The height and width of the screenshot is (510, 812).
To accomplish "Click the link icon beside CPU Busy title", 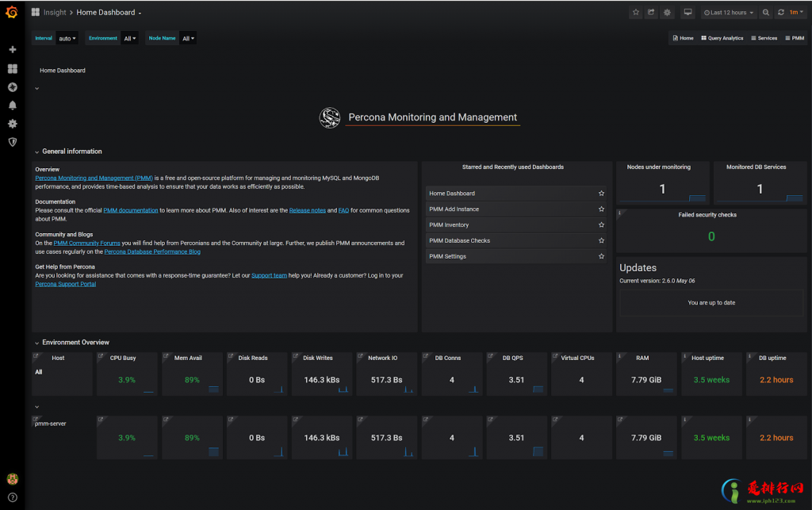I will [101, 356].
